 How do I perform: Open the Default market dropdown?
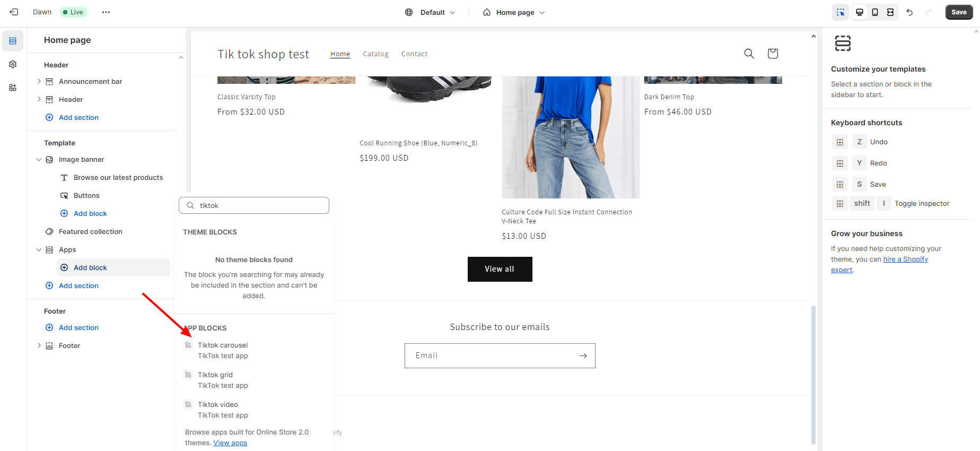(x=430, y=12)
